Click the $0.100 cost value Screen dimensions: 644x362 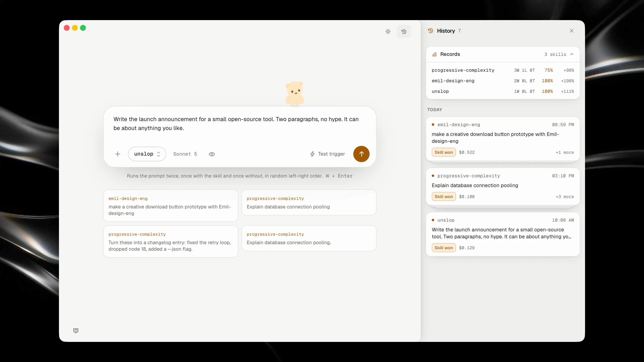tap(466, 197)
